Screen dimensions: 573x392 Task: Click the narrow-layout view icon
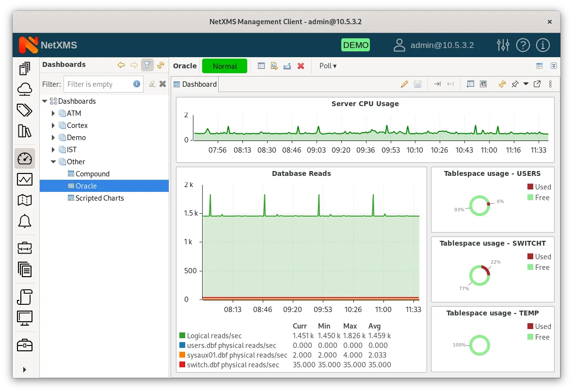click(470, 84)
